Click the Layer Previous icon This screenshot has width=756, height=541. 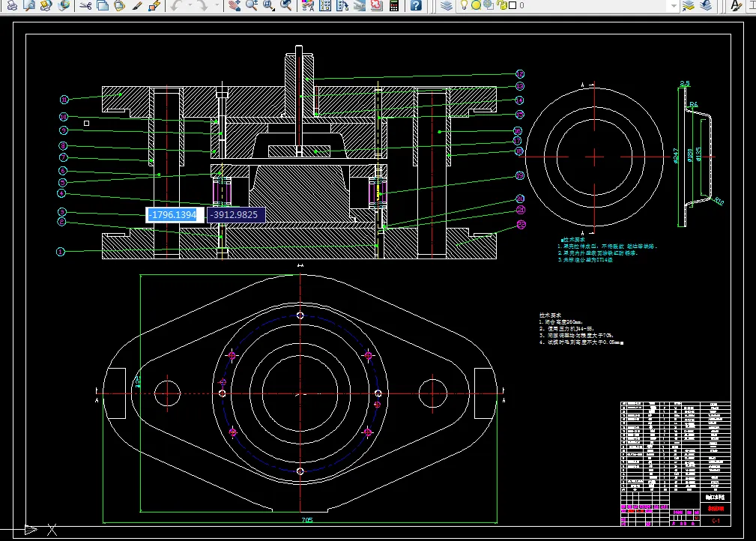pyautogui.click(x=707, y=5)
